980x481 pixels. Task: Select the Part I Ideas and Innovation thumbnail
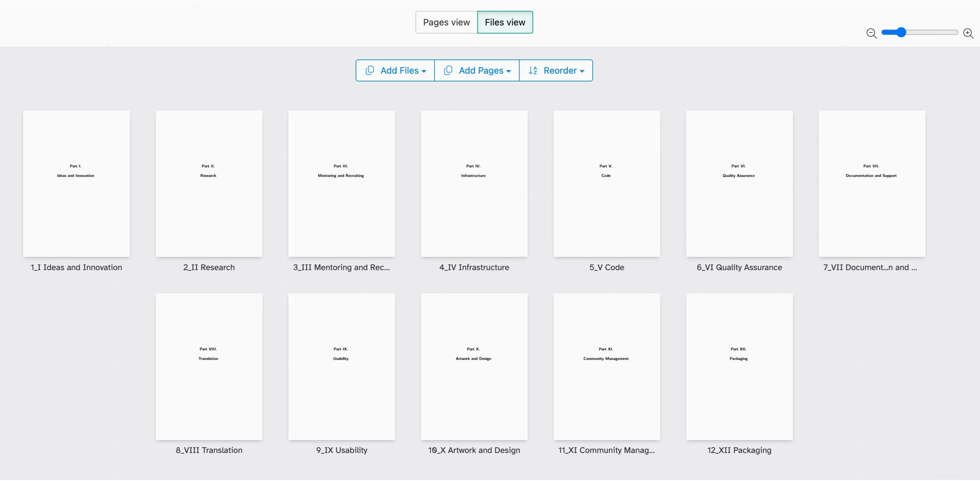(76, 183)
